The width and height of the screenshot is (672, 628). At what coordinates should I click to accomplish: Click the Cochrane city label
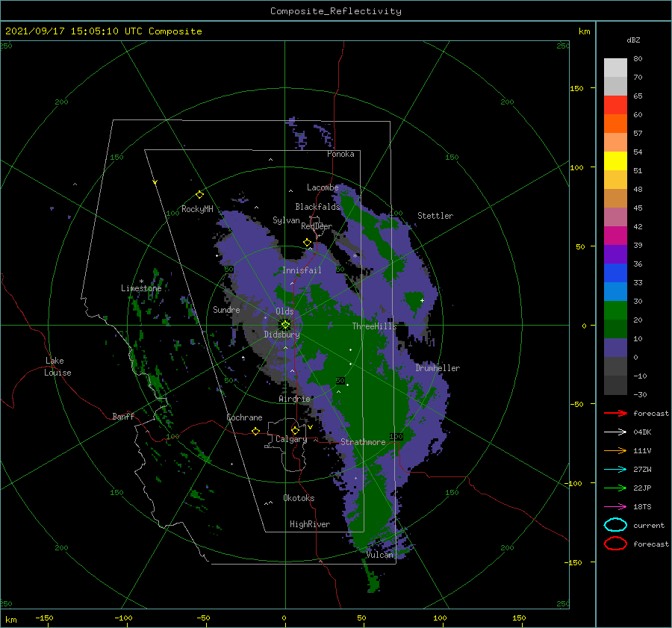(244, 417)
